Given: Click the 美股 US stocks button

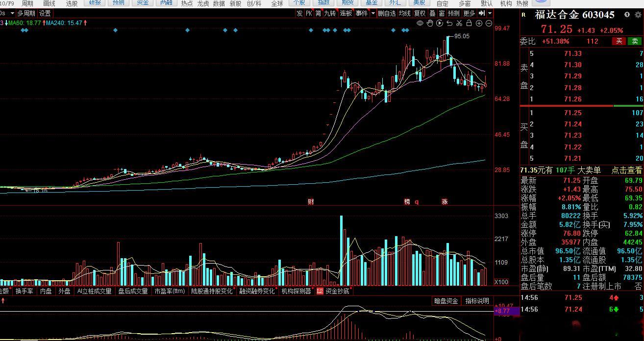Looking at the screenshot, I should pos(419,3).
